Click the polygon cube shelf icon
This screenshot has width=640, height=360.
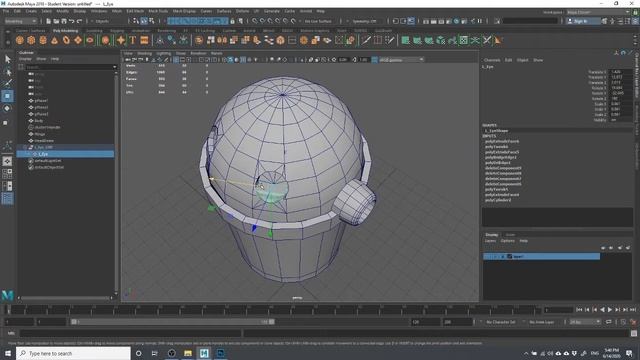point(31,40)
